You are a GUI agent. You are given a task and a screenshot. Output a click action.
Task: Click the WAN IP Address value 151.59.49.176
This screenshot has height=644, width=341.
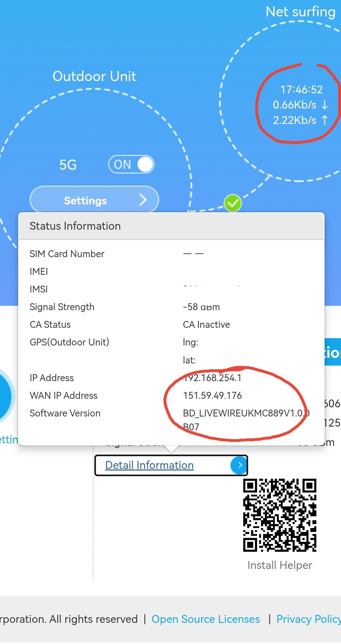coord(212,395)
